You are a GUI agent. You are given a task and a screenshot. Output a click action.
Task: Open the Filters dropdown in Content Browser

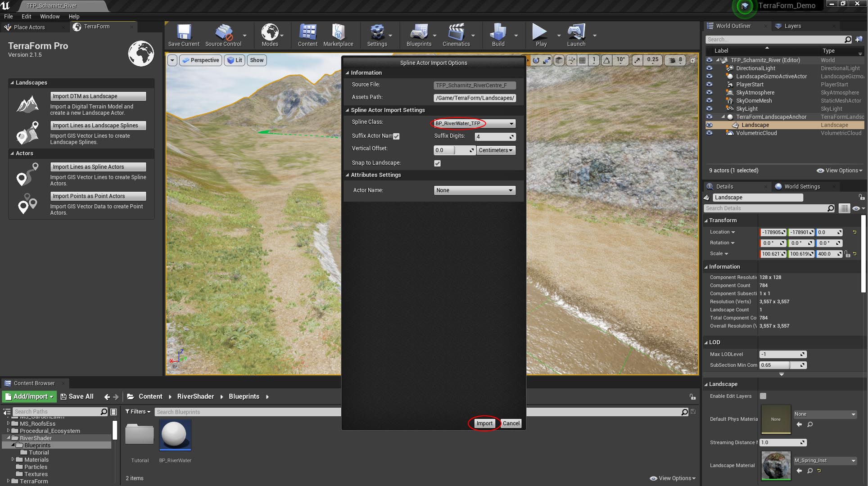coord(138,412)
